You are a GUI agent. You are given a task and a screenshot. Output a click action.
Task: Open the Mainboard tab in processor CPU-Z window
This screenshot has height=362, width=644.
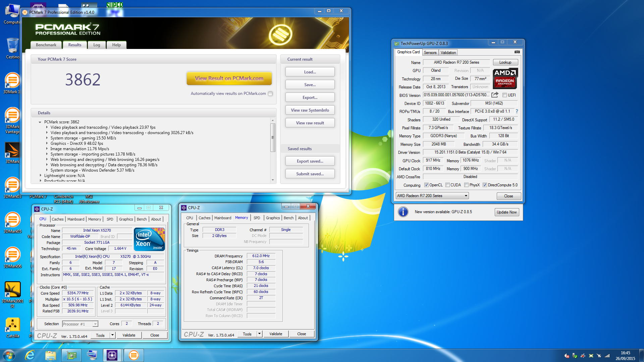pos(76,219)
